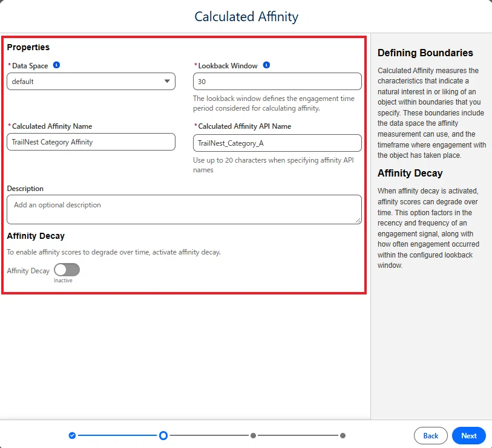Click the Calculated Affinity API Name field
This screenshot has width=492, height=448.
click(x=277, y=143)
